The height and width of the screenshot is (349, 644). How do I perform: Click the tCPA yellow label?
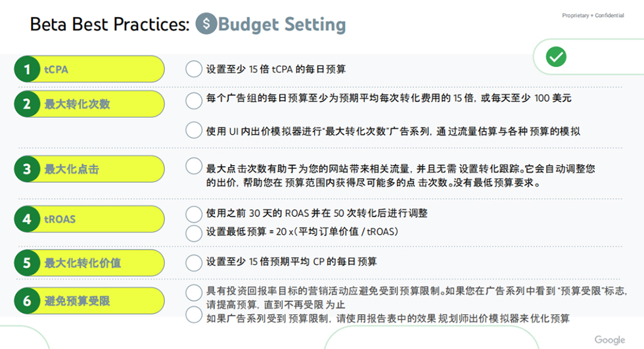[x=99, y=69]
